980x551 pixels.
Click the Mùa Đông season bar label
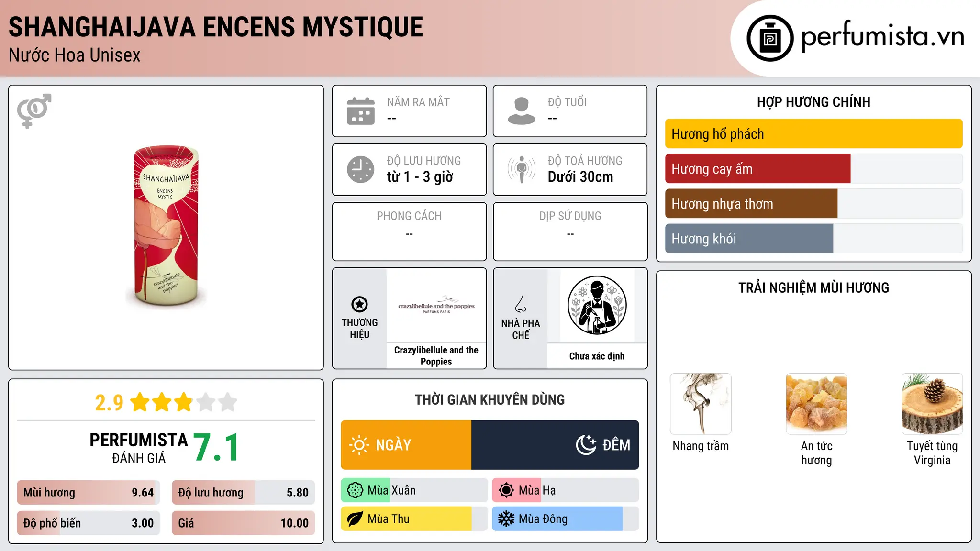point(543,519)
